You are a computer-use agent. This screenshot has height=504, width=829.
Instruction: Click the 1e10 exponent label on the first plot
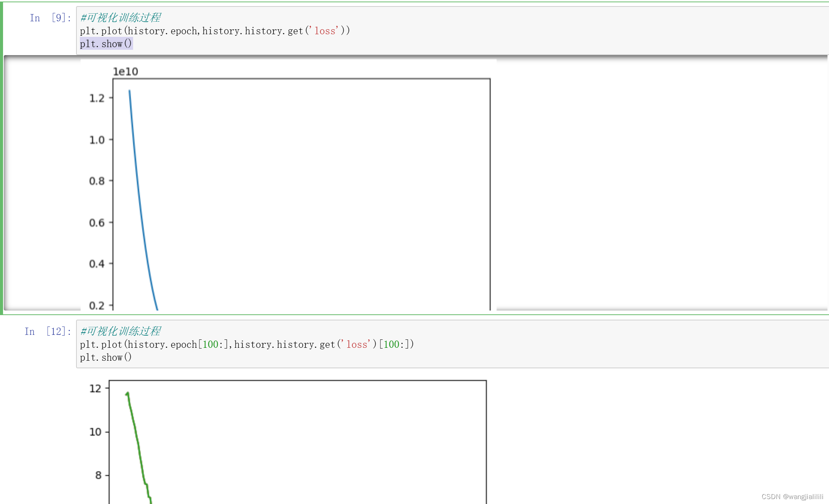point(125,71)
